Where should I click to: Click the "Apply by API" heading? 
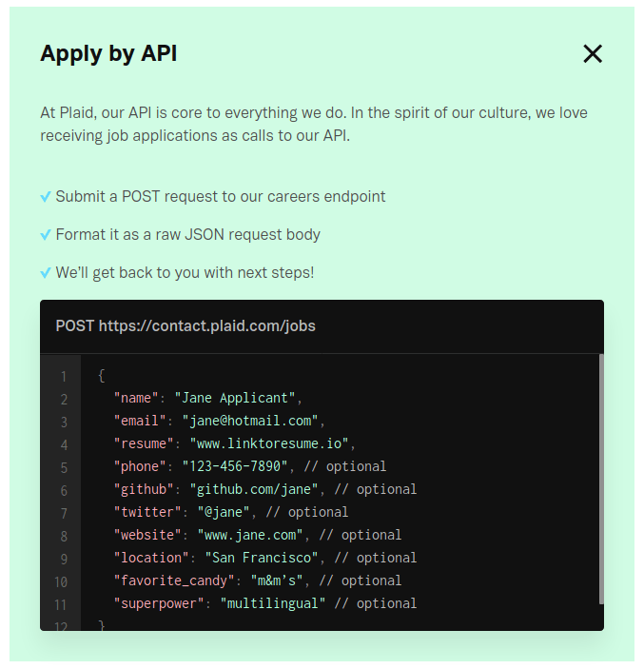coord(108,53)
